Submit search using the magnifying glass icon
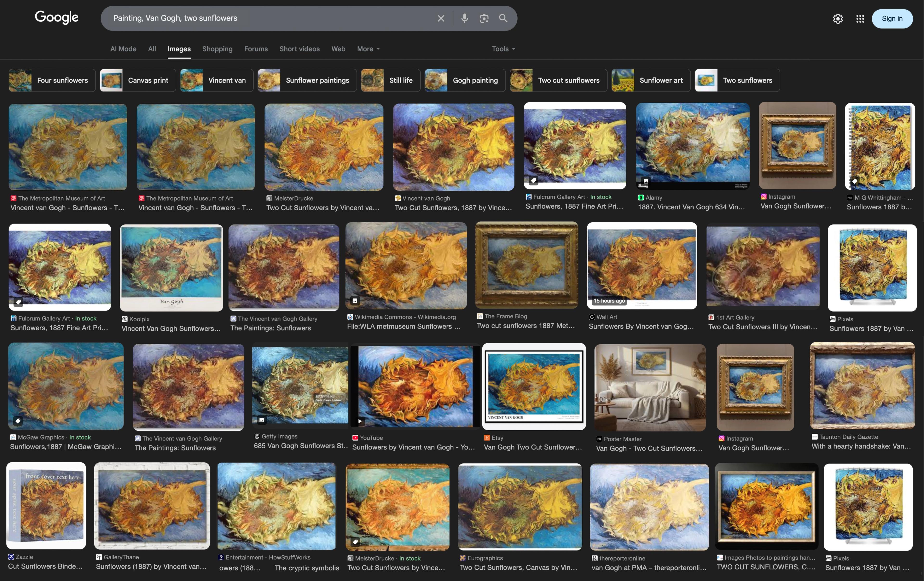 (x=503, y=18)
